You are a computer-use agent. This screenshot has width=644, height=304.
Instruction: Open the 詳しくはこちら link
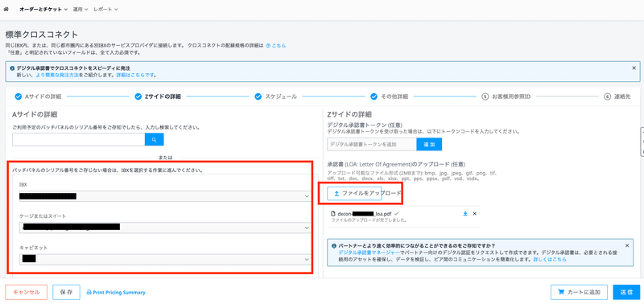(x=550, y=260)
